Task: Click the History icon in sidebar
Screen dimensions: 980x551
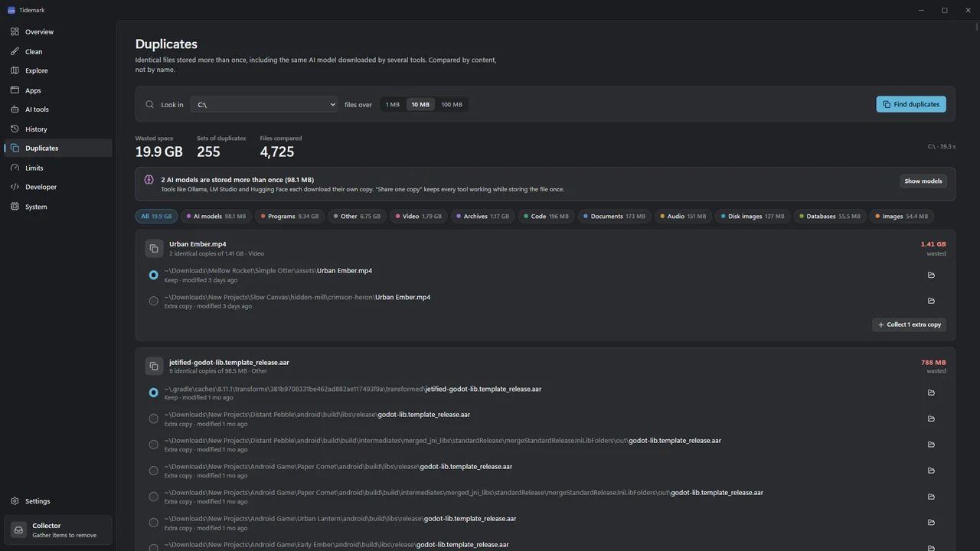Action: tap(15, 129)
